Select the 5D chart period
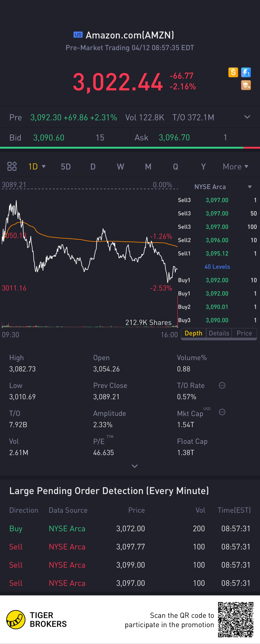The height and width of the screenshot is (644, 260). click(x=66, y=167)
